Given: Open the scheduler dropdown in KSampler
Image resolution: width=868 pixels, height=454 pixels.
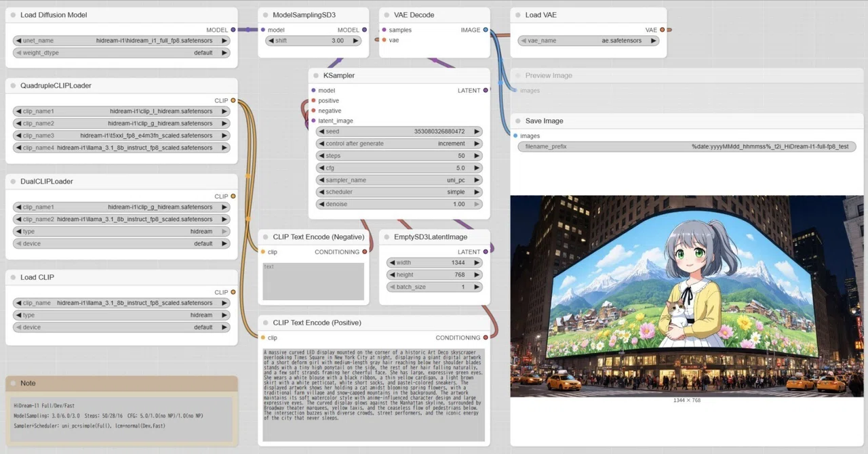Looking at the screenshot, I should (x=399, y=192).
